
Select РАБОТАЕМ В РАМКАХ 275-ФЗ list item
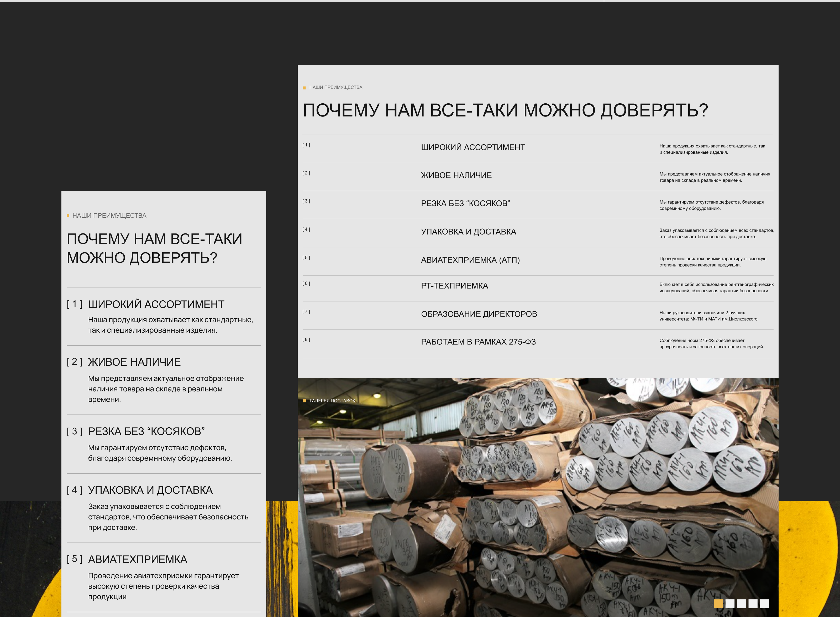click(x=478, y=342)
